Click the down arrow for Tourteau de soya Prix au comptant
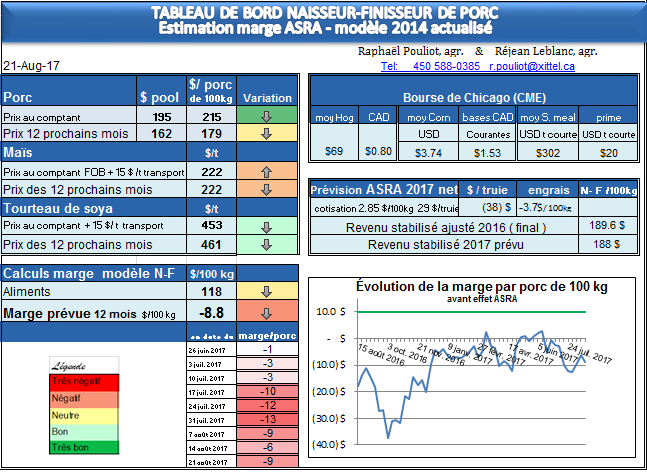 point(267,226)
